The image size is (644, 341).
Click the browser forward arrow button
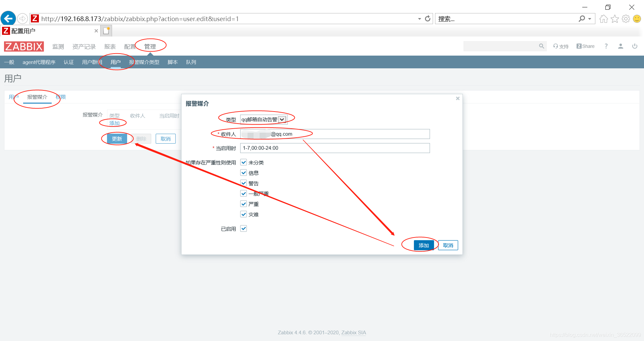pyautogui.click(x=22, y=18)
